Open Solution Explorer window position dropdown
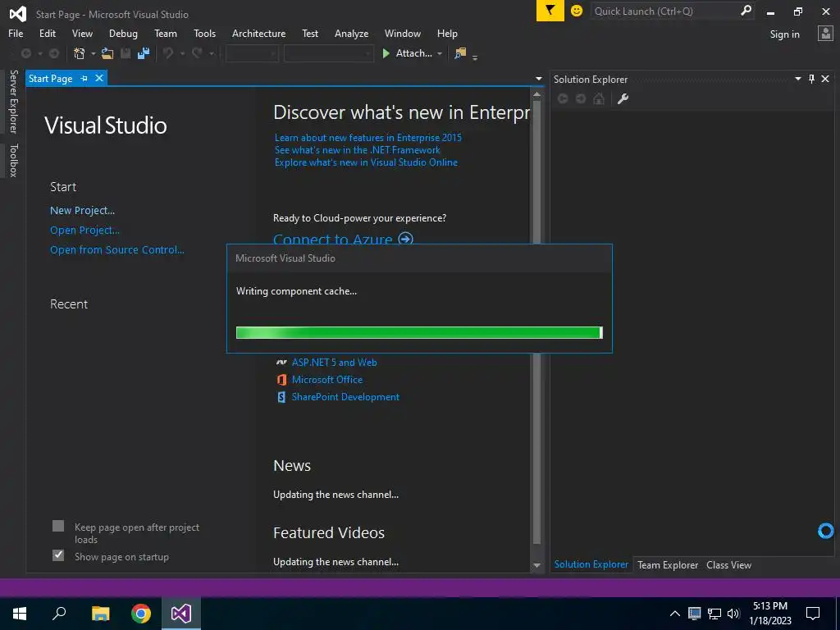This screenshot has width=840, height=630. (x=797, y=80)
